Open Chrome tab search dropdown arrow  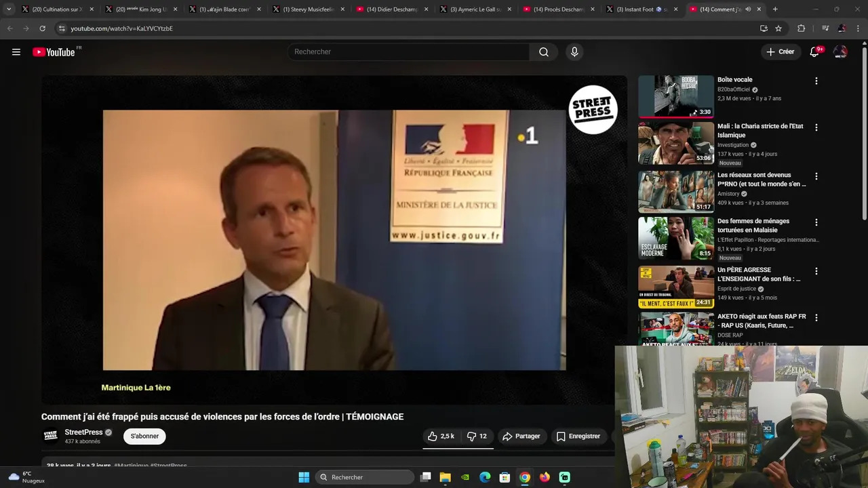tap(9, 9)
